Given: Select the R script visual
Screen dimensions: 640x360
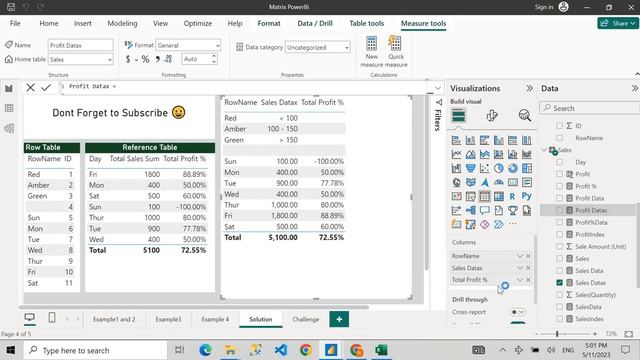Looking at the screenshot, I should click(x=512, y=196).
